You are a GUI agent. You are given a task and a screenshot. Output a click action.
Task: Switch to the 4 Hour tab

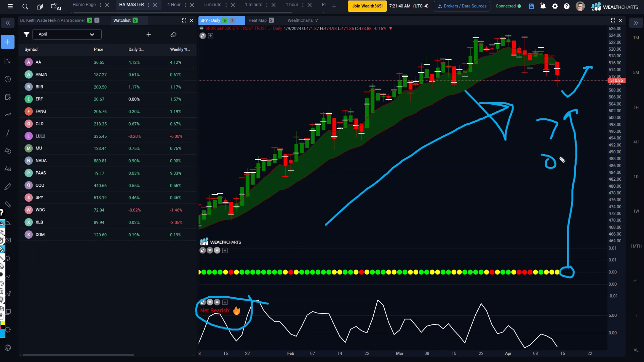tap(174, 5)
